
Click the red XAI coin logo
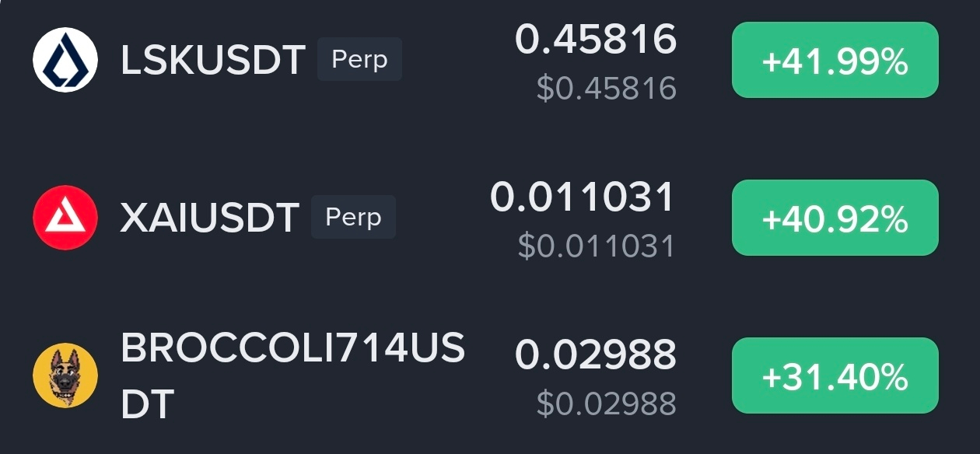point(65,218)
